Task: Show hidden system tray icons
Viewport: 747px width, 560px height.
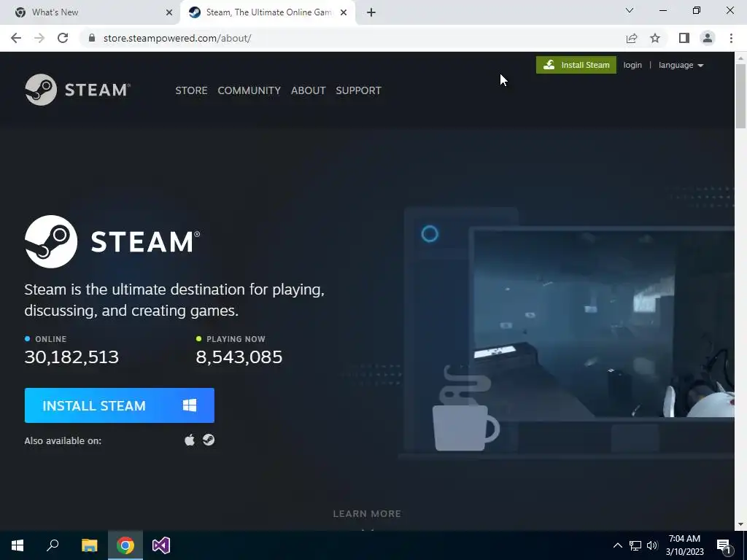Action: pyautogui.click(x=617, y=545)
